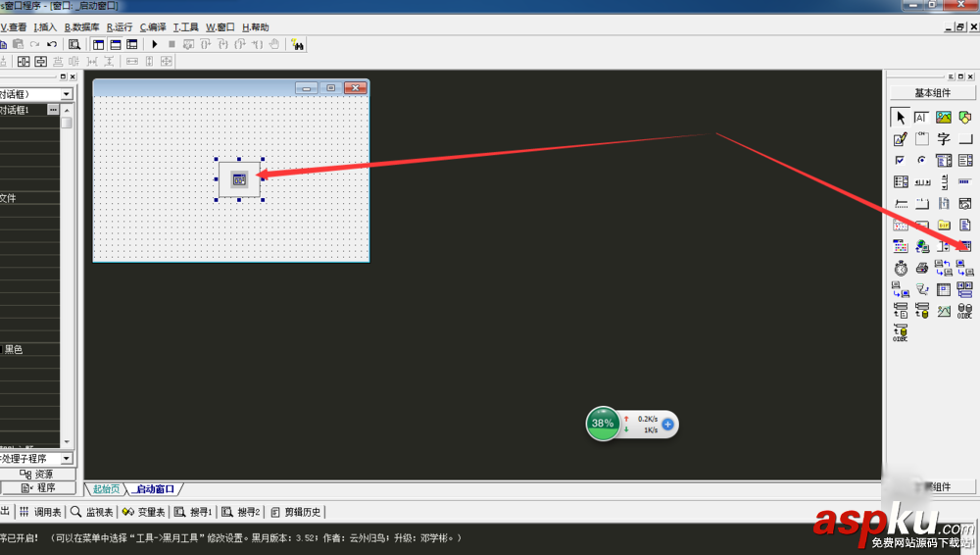Undo the last action in toolbar
The width and height of the screenshot is (980, 555).
(52, 44)
